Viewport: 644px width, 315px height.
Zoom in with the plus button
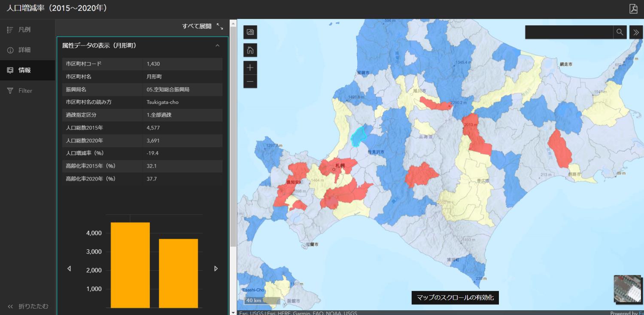(x=250, y=68)
